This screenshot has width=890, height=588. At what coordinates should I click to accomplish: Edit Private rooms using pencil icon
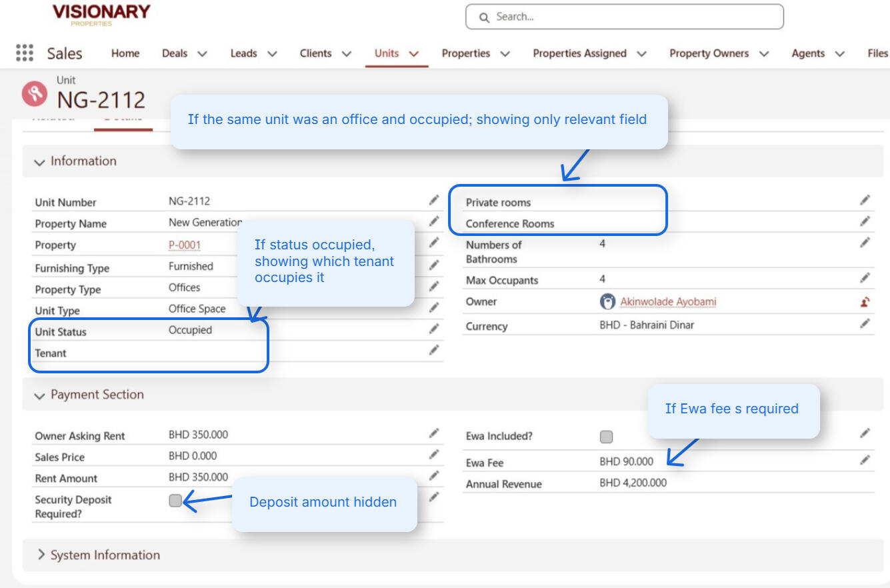(x=865, y=200)
